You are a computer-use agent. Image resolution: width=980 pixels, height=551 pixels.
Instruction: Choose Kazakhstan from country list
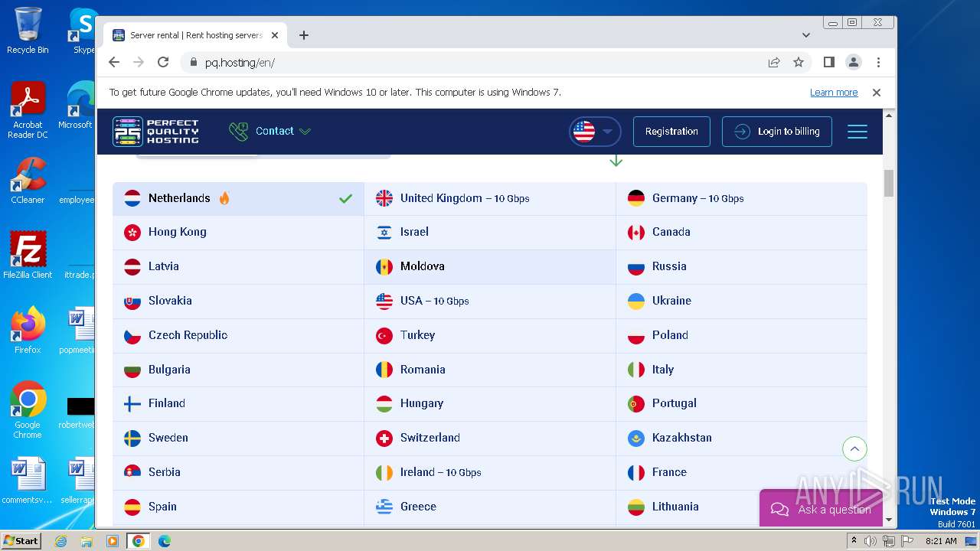[742, 438]
